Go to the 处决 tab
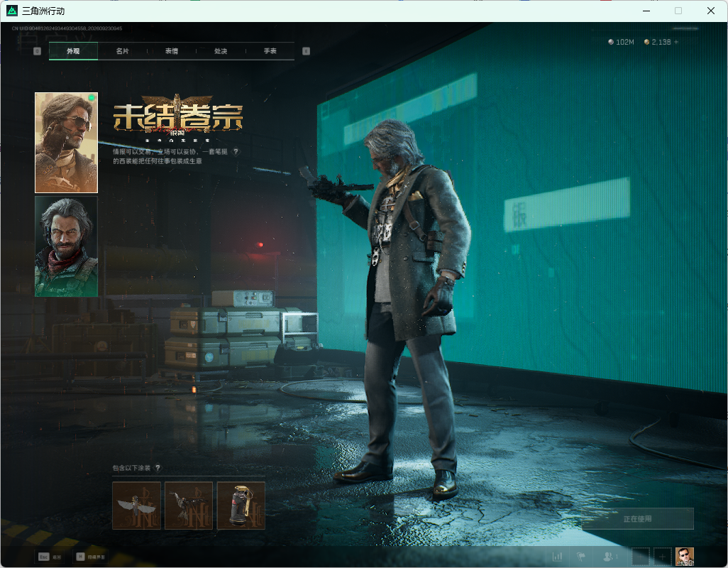 pos(221,51)
